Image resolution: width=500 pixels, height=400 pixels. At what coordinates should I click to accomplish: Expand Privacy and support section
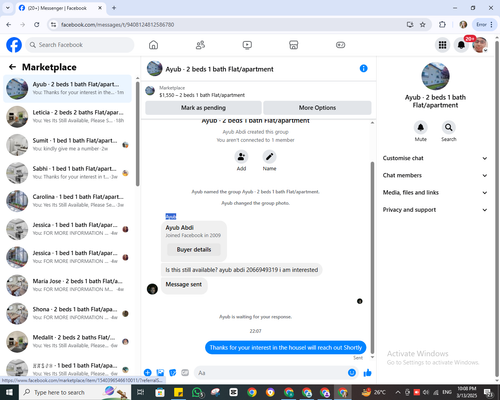point(435,210)
